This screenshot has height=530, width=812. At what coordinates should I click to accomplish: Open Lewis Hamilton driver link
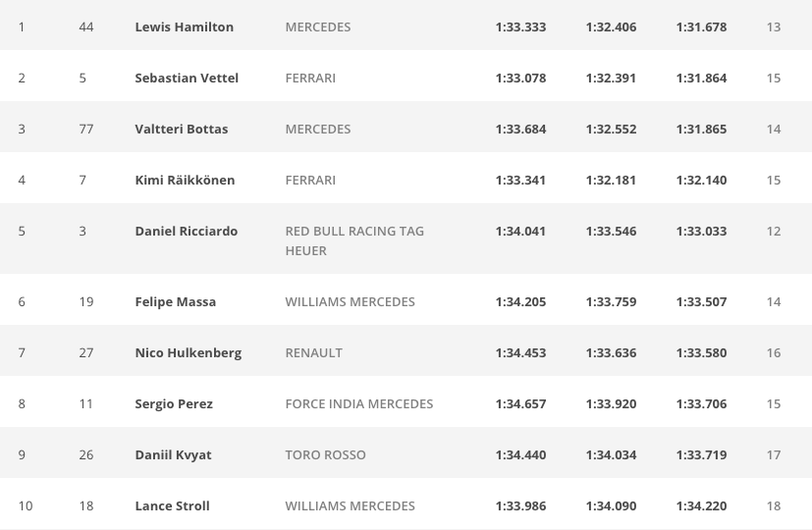click(184, 26)
